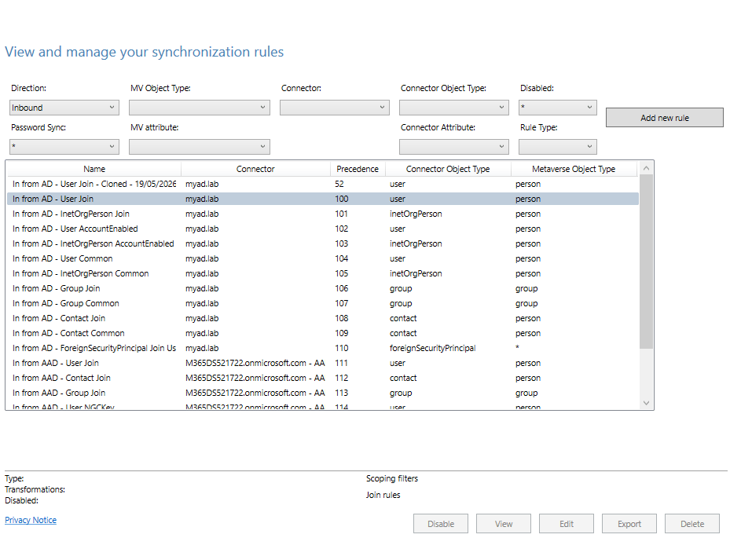Open the Direction dropdown showing Inbound
Screen dimensions: 730x560
coord(64,108)
